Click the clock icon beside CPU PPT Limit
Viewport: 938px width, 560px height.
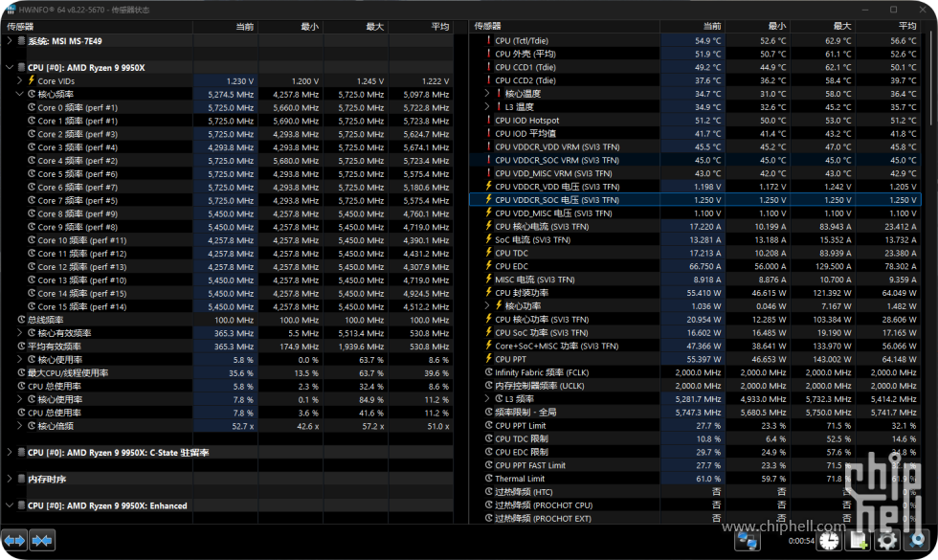coord(489,425)
